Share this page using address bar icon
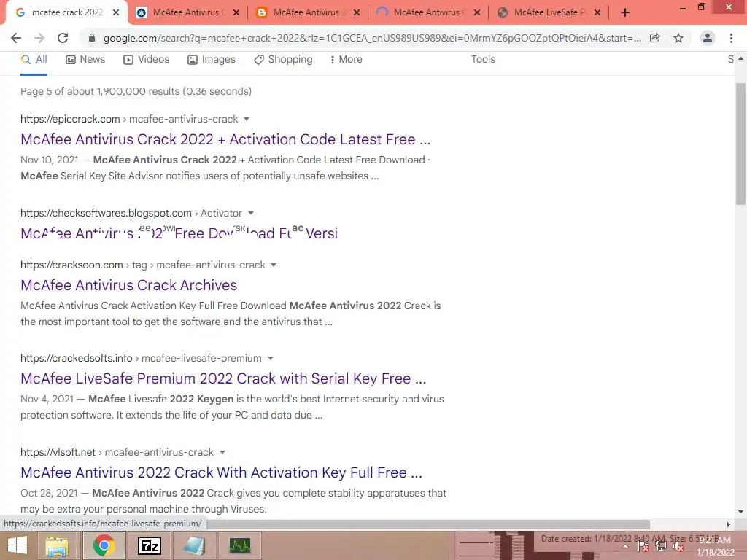The width and height of the screenshot is (747, 560). (655, 38)
